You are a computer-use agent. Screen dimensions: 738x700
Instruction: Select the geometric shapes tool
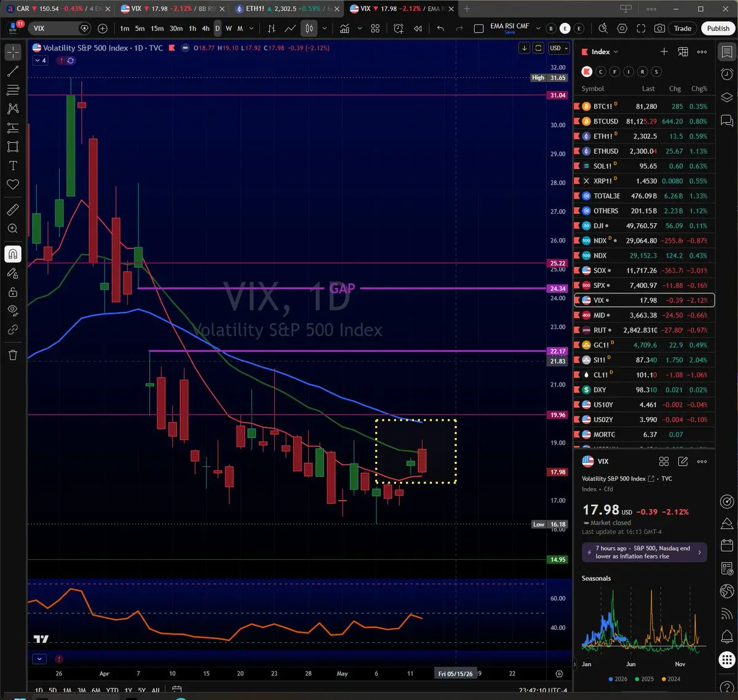(13, 146)
